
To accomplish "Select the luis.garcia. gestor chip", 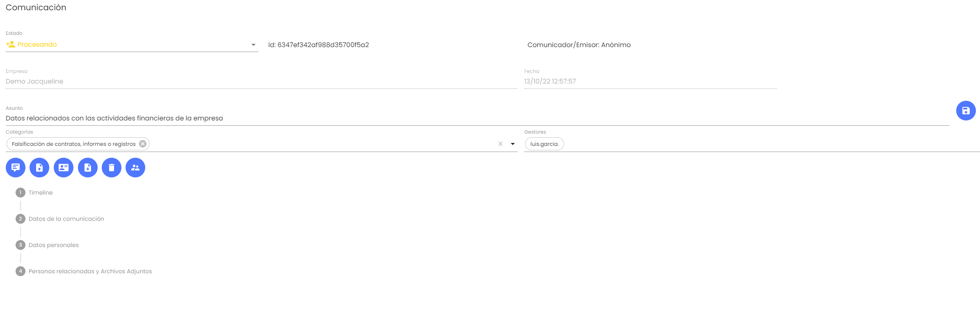I will pos(544,144).
